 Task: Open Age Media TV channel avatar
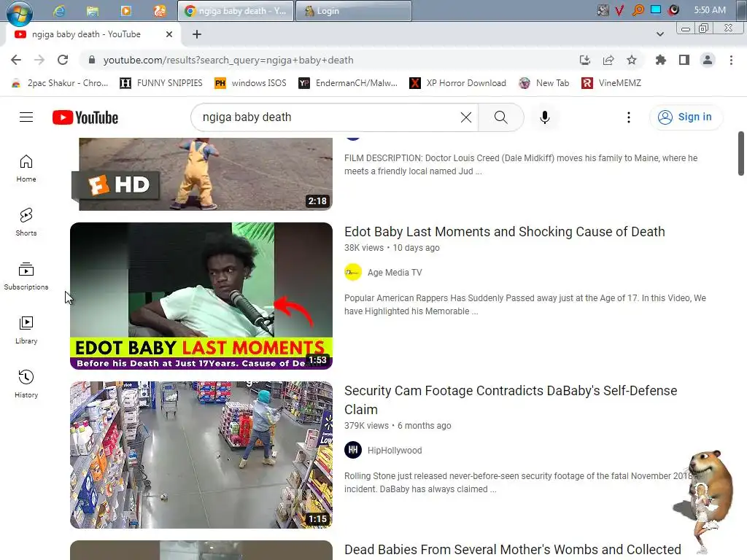(x=353, y=273)
